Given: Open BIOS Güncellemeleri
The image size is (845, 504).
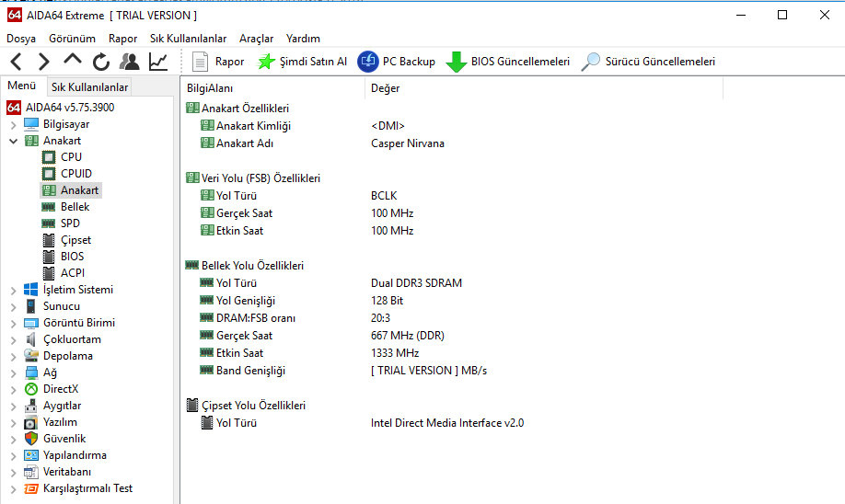Looking at the screenshot, I should (508, 62).
